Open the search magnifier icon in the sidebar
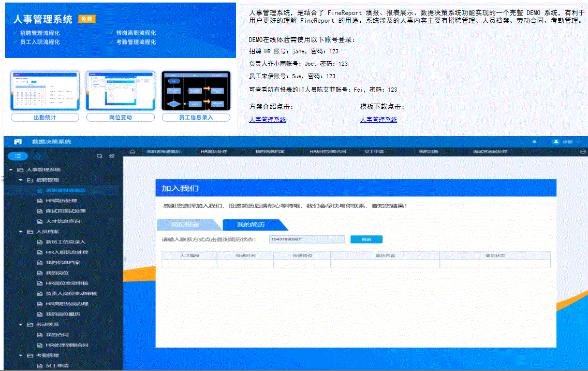 pyautogui.click(x=99, y=156)
